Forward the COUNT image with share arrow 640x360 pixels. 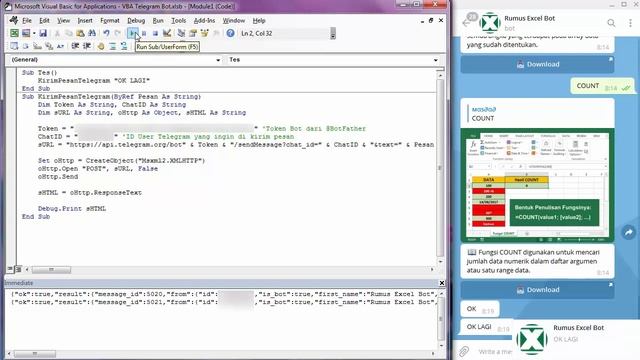(629, 232)
